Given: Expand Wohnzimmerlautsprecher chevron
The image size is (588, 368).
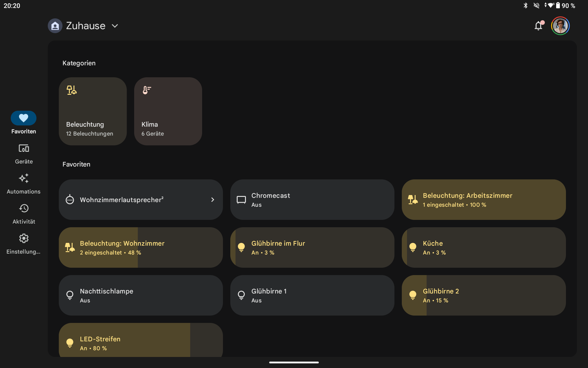Looking at the screenshot, I should [x=213, y=200].
